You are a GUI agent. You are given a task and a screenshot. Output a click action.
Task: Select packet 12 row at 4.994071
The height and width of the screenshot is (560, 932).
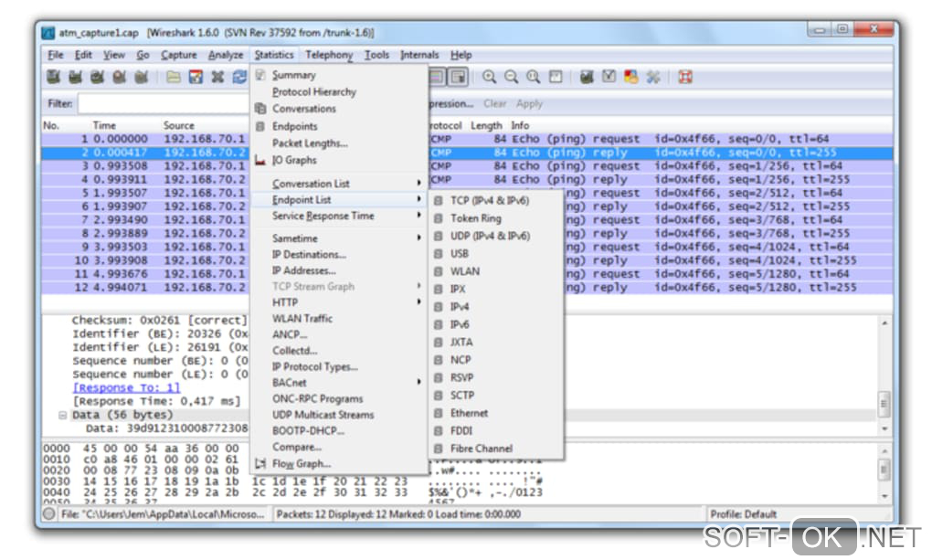click(467, 287)
